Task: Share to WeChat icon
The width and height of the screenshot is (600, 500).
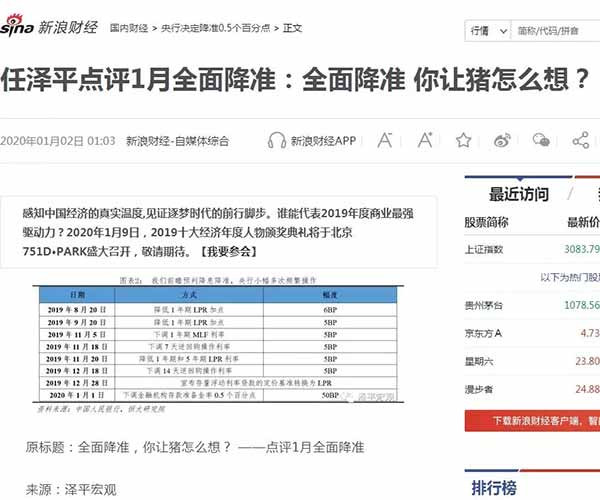Action: pyautogui.click(x=541, y=140)
